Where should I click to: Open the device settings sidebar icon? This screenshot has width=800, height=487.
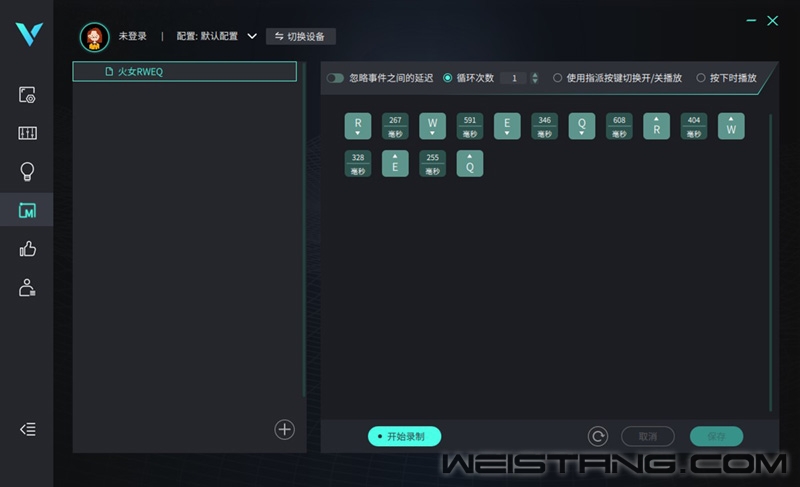(27, 96)
